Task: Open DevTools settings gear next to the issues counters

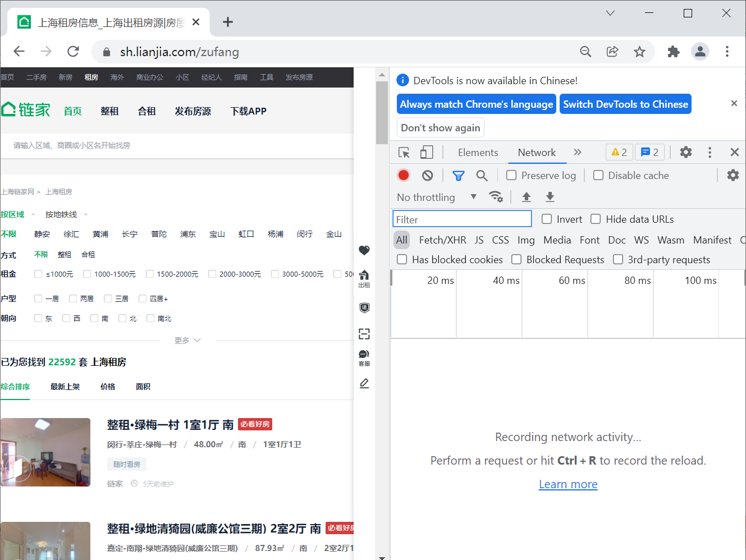Action: point(686,152)
